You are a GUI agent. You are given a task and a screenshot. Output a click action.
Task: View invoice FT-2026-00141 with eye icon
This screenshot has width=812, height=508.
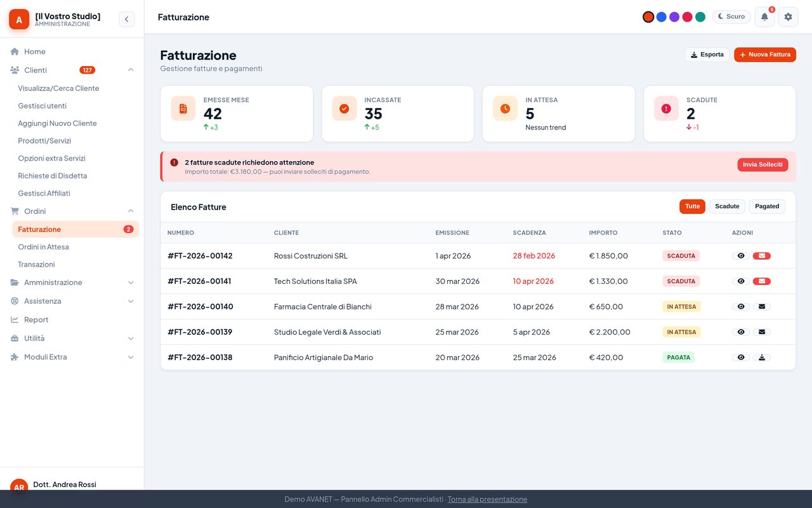click(740, 281)
